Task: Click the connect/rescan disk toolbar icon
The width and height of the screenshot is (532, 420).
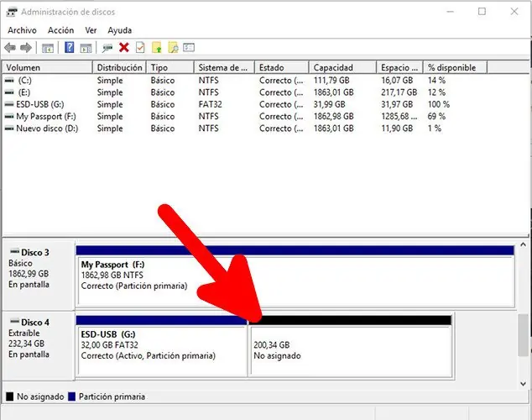Action: tap(107, 48)
